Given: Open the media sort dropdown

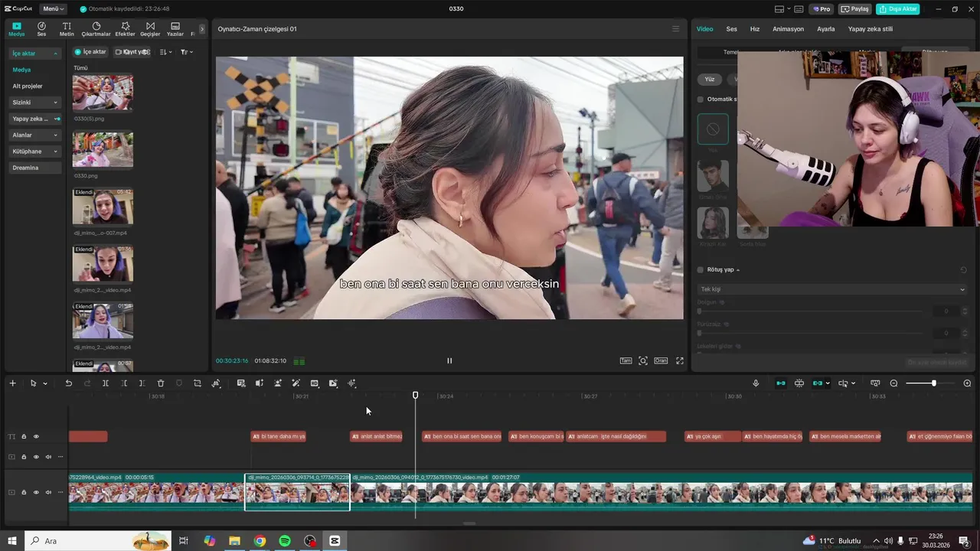Looking at the screenshot, I should coord(165,52).
